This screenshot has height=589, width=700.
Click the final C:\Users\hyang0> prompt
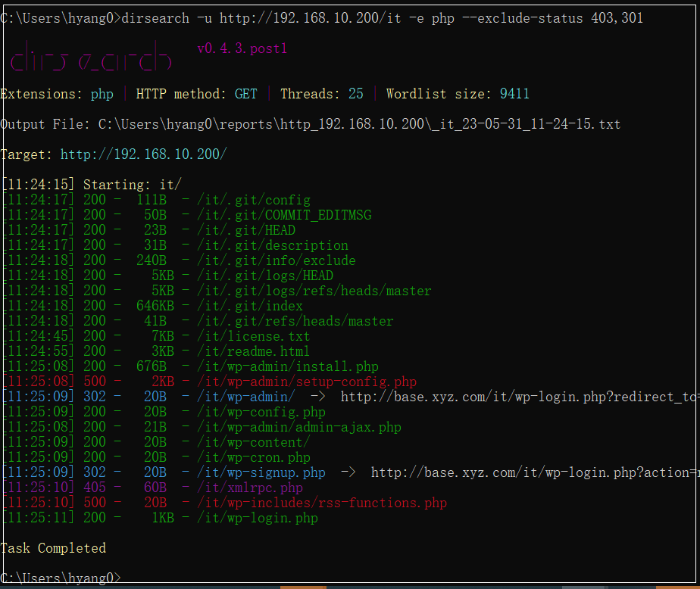pyautogui.click(x=61, y=578)
